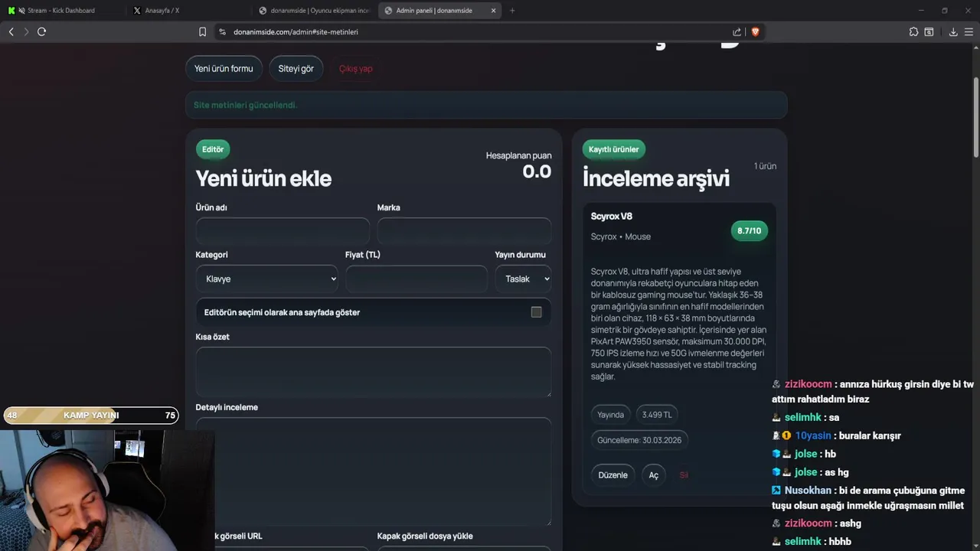
Task: Open a new tab with plus icon
Action: click(512, 11)
